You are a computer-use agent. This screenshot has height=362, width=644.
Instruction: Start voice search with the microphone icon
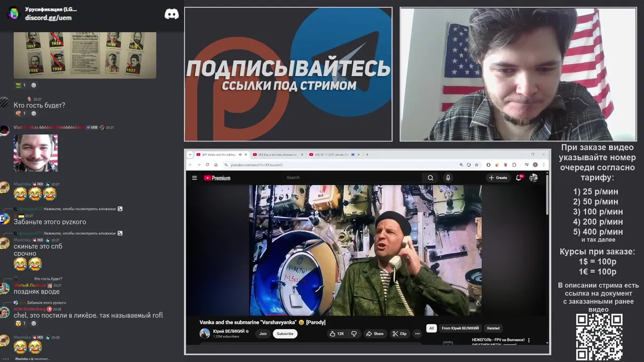pos(448,177)
